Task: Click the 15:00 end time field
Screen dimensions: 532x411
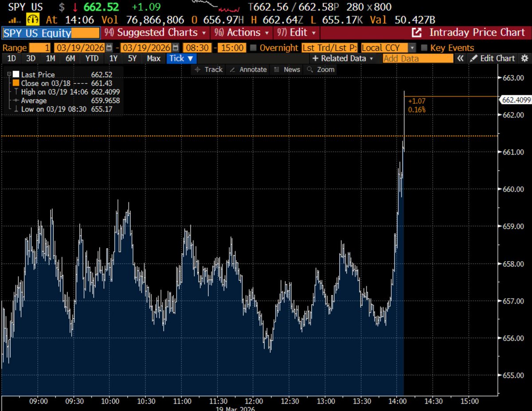Action: (231, 48)
